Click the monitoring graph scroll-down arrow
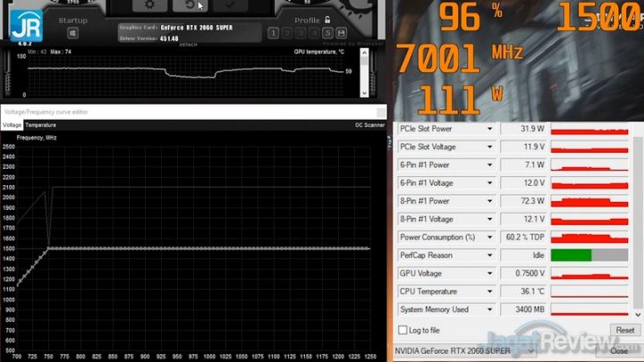The width and height of the screenshot is (644, 362). tap(364, 93)
